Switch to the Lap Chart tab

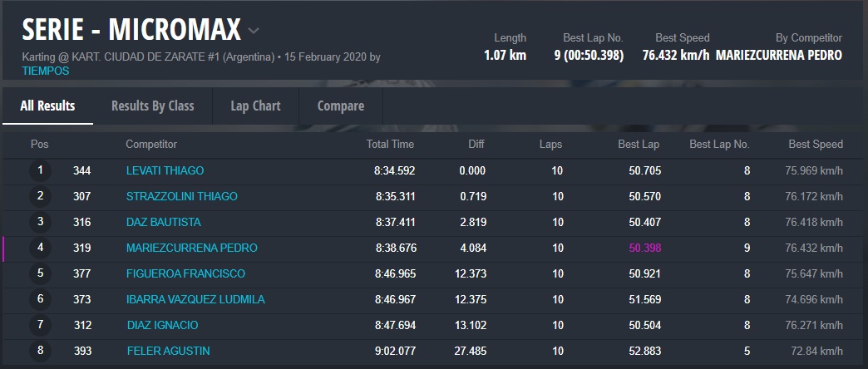coord(255,106)
